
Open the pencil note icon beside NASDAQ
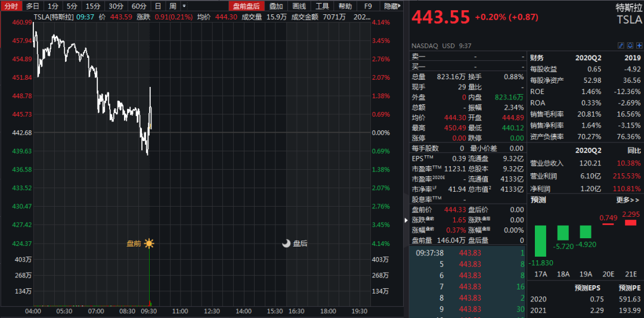click(621, 45)
